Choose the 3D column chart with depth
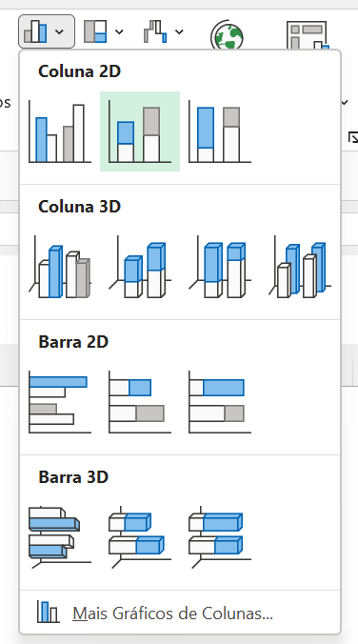 coord(300,267)
